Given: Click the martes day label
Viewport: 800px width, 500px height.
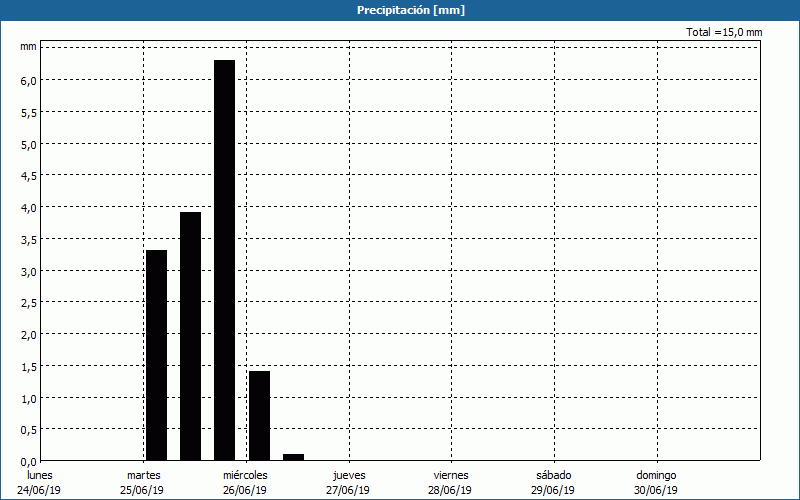Looking at the screenshot, I should (x=143, y=475).
